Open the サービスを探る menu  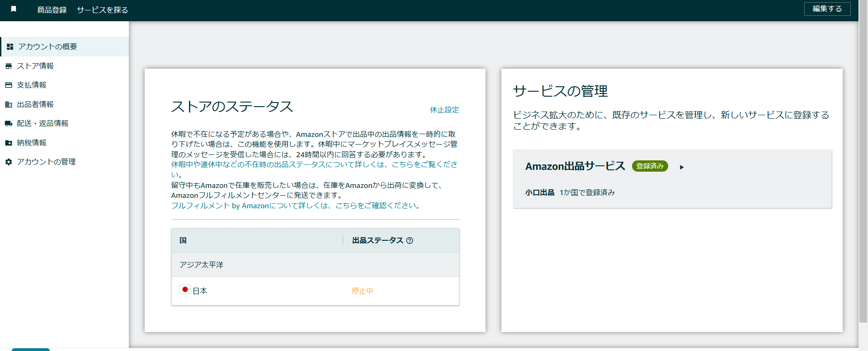tap(102, 10)
